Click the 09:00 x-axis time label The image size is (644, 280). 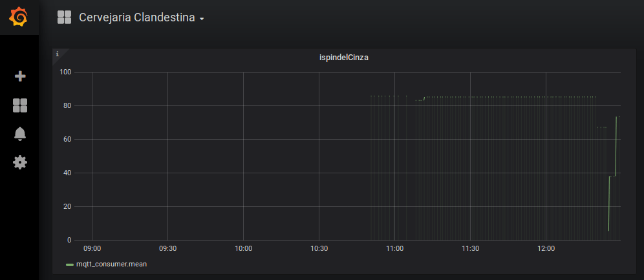92,248
